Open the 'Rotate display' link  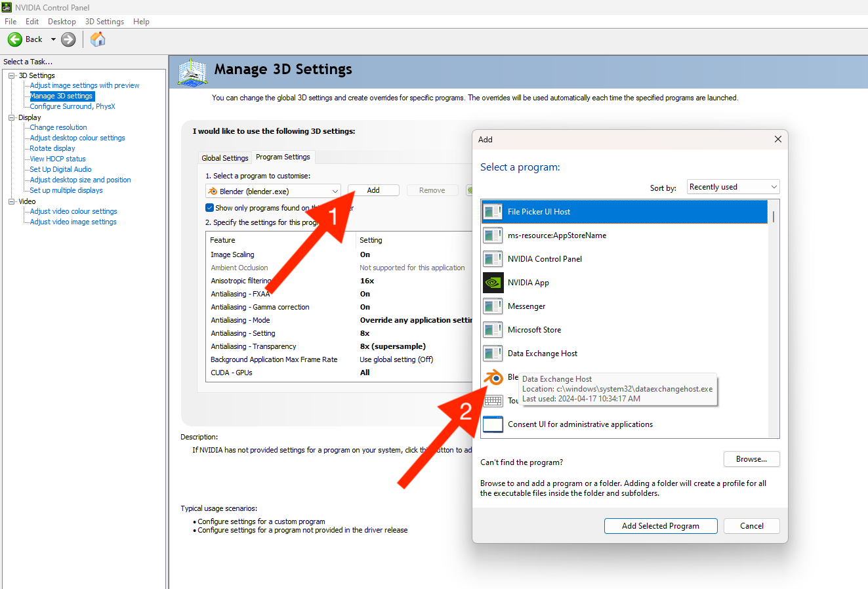(x=52, y=148)
